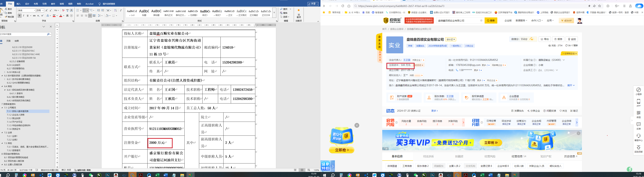Screen dimensions: 644x177
Task: Toggle character border (boxed A)
Action: click(x=72, y=10)
